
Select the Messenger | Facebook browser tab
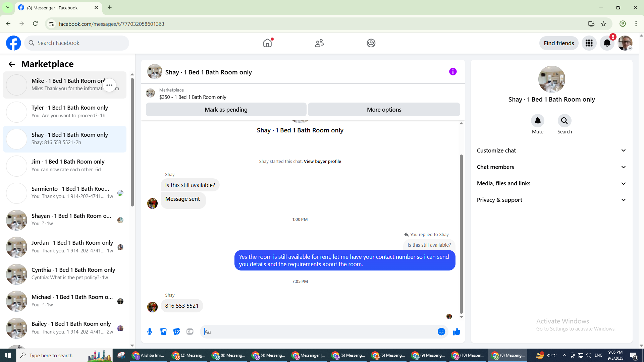58,7
